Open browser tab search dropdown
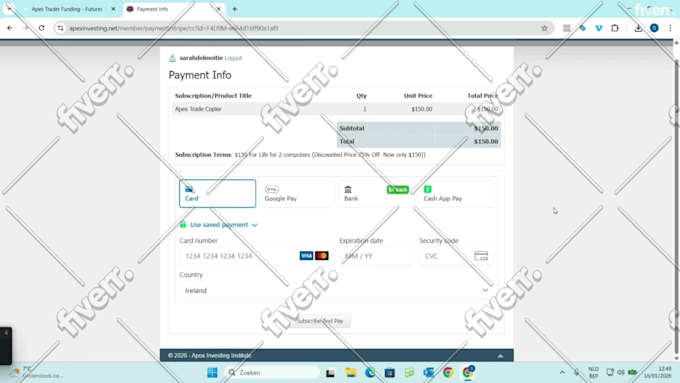Viewport: 680px width, 383px height. [x=9, y=9]
